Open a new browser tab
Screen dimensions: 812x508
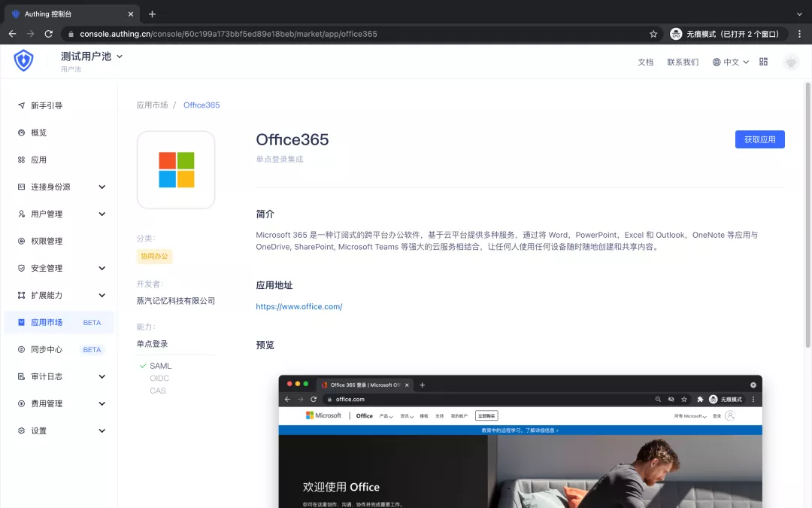(x=152, y=14)
